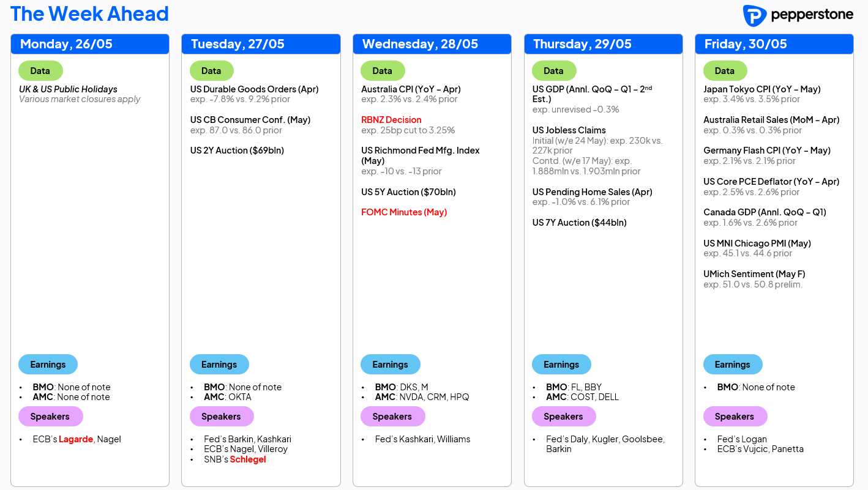Click the Australia CPI (YoY – Apr) entry
Viewport: 868px width, 490px height.
pos(411,89)
